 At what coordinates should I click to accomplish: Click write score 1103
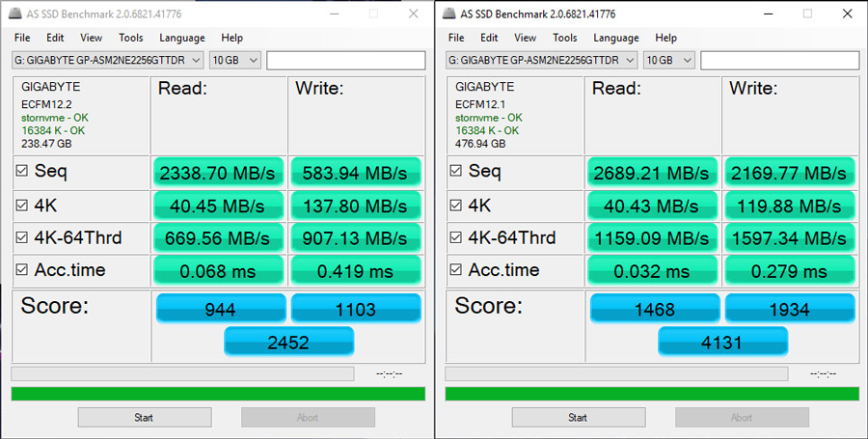pos(355,309)
